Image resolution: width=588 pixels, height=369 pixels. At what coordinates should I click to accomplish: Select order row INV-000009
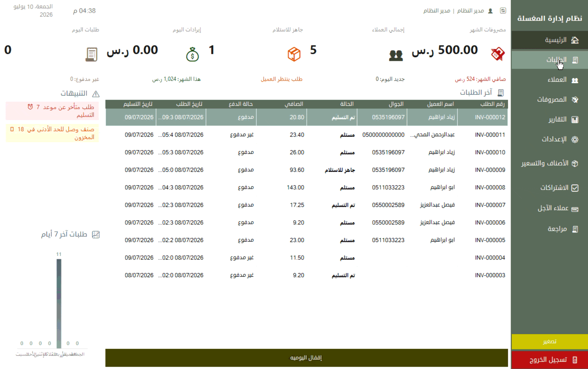tap(307, 170)
